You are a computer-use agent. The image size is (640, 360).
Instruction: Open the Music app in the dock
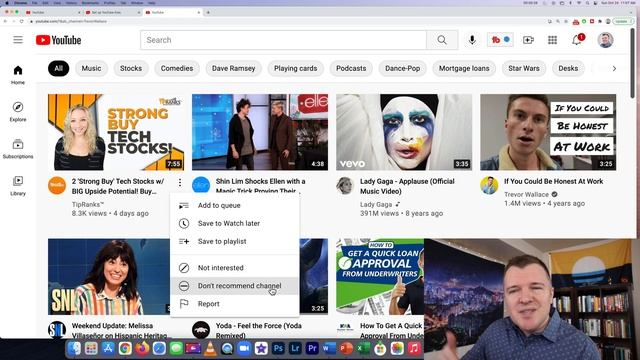(414, 348)
